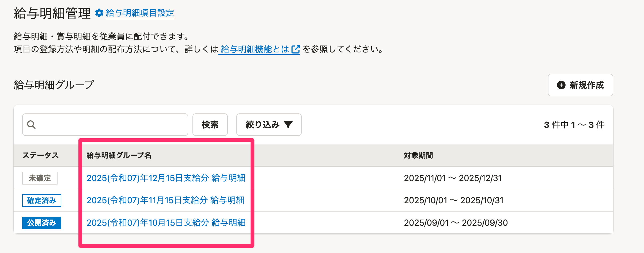Open the 11月15日支給分 給与明細 group

[165, 200]
